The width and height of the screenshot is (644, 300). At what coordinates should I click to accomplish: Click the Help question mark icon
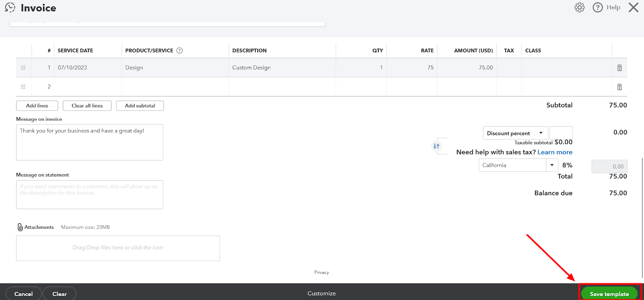click(x=598, y=8)
